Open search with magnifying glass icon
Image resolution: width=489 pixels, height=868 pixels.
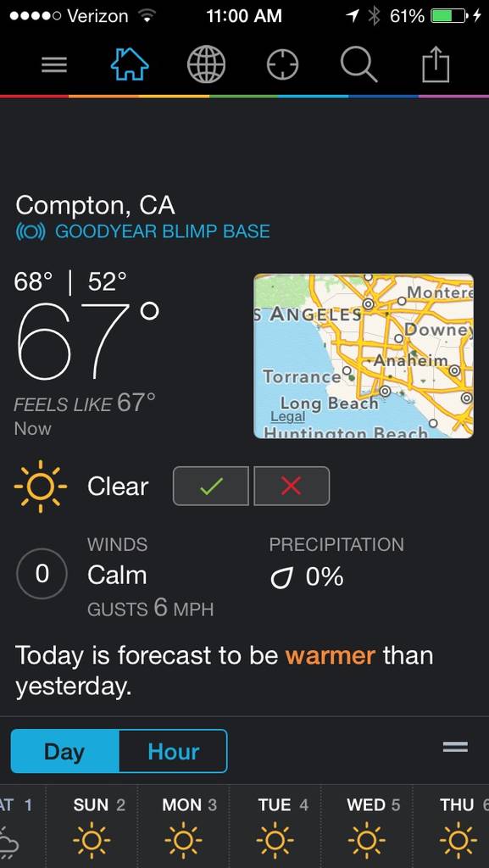(x=359, y=64)
